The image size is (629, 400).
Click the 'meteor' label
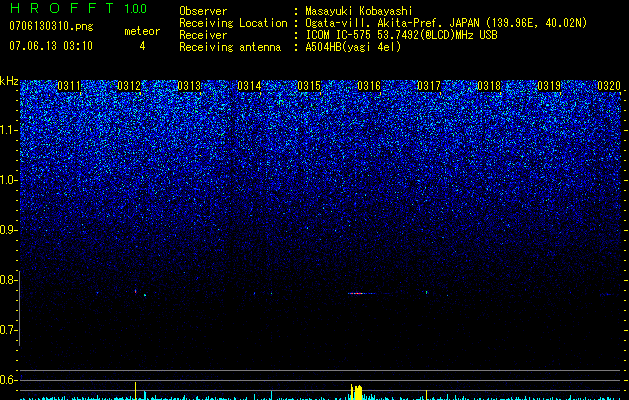tap(142, 31)
